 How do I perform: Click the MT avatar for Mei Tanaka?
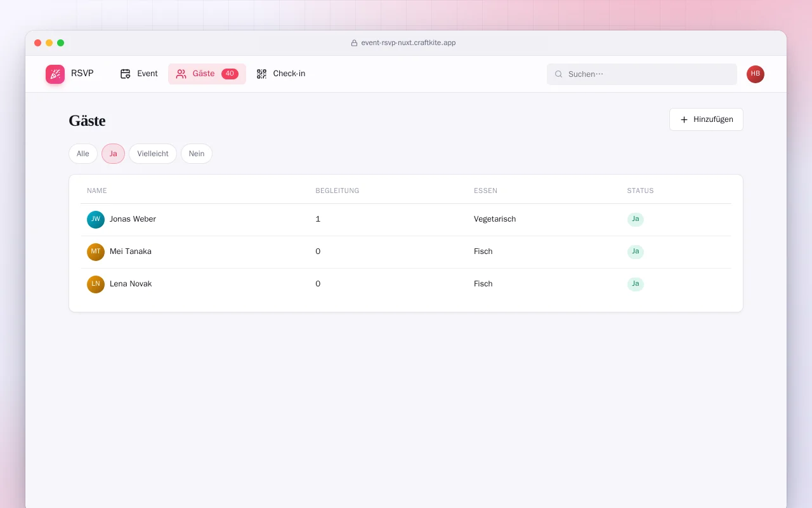(96, 252)
